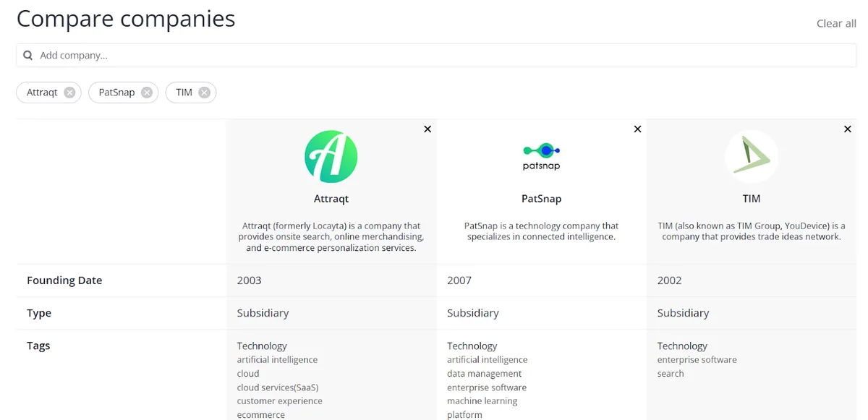The image size is (868, 420).
Task: Click PatSnap's enterprise software tag
Action: [x=487, y=387]
